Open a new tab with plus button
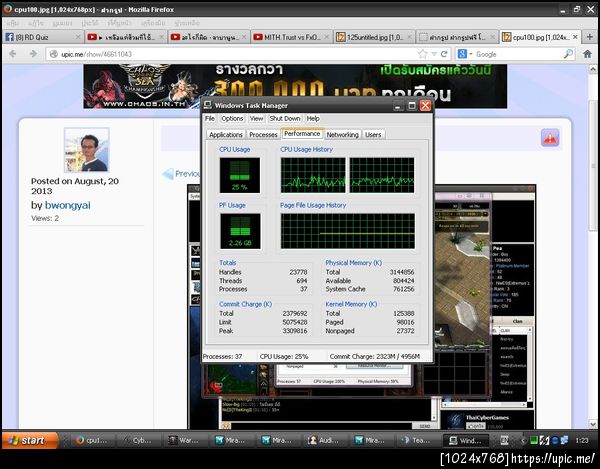The width and height of the screenshot is (600, 469). click(x=590, y=37)
